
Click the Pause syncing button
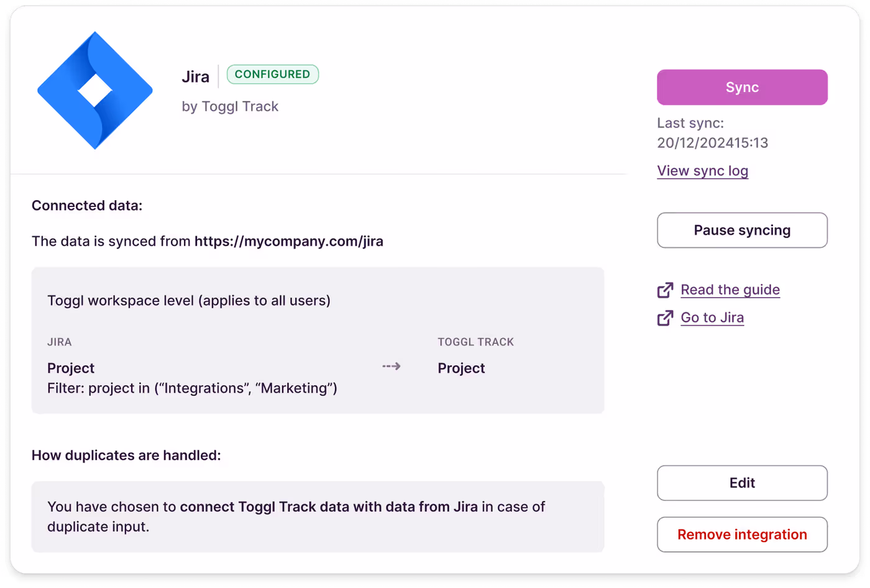[x=742, y=231]
